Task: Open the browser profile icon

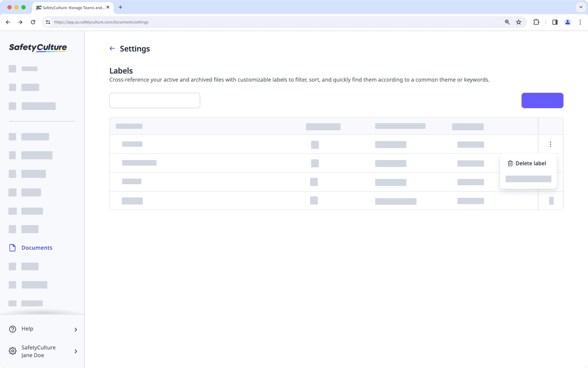Action: click(x=568, y=22)
